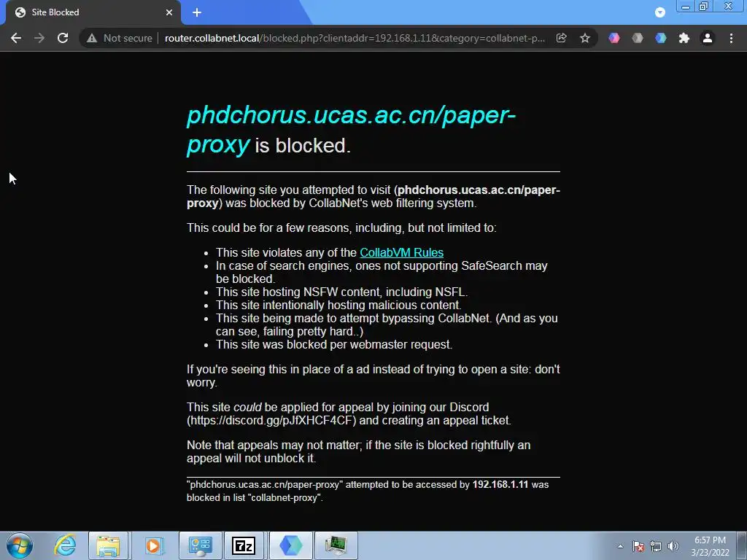The image size is (747, 560).
Task: Click 'This site was blocked per webmaster request'
Action: point(334,345)
